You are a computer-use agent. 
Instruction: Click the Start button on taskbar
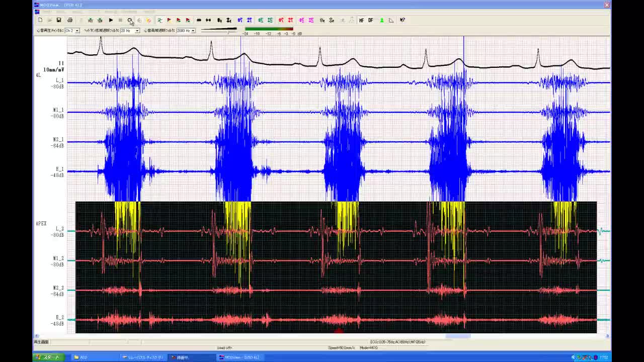pyautogui.click(x=48, y=357)
